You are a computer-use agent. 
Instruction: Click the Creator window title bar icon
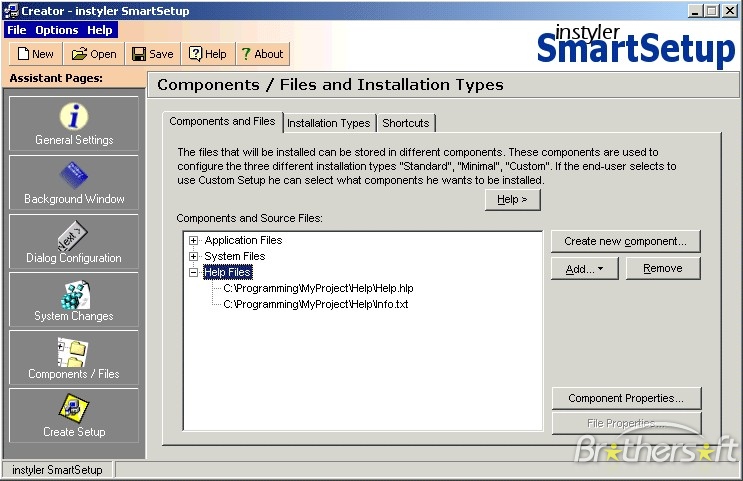coord(10,10)
